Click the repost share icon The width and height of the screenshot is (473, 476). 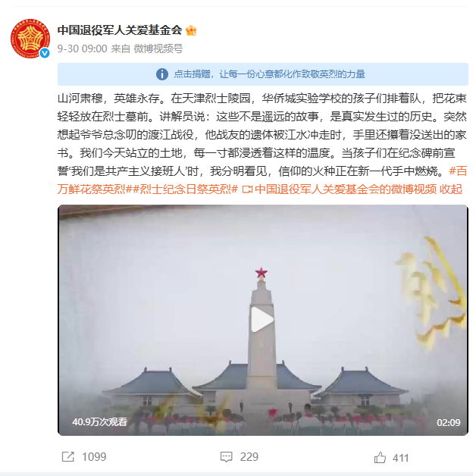click(68, 456)
